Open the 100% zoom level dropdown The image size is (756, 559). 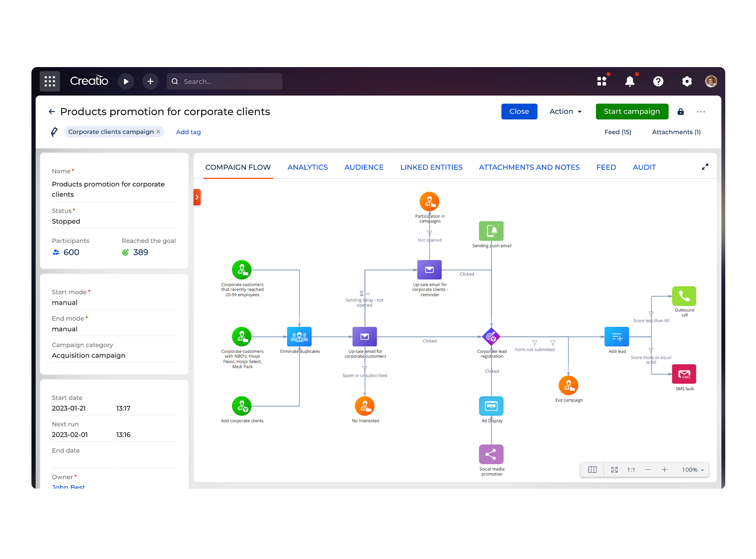coord(692,470)
